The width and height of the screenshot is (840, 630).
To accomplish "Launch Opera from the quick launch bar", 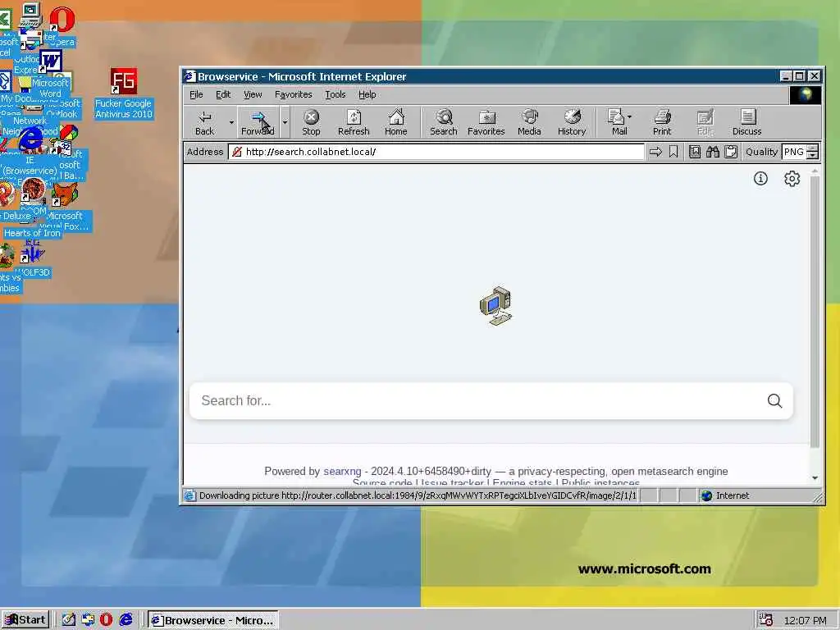I will coord(106,620).
